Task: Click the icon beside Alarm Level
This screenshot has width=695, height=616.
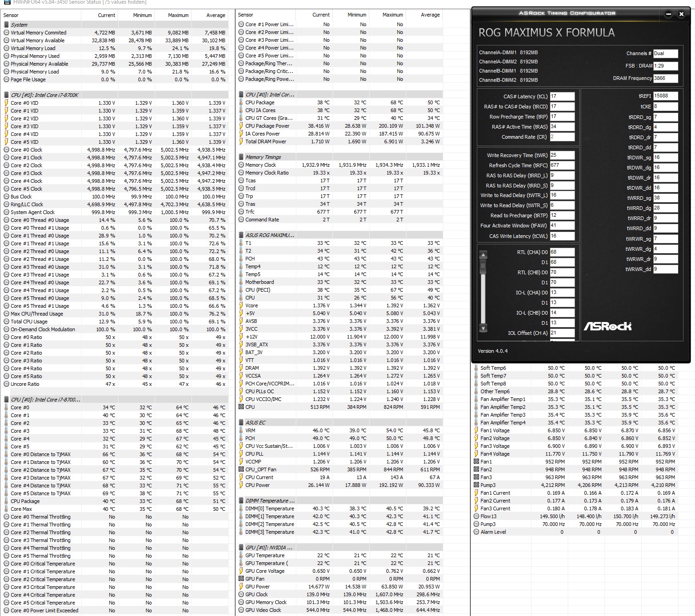Action: tap(476, 532)
